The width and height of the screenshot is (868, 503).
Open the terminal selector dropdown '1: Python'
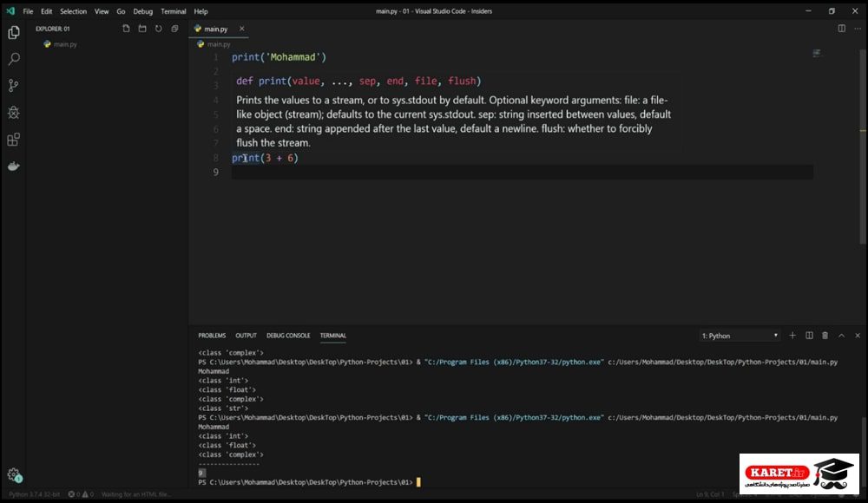tap(740, 336)
